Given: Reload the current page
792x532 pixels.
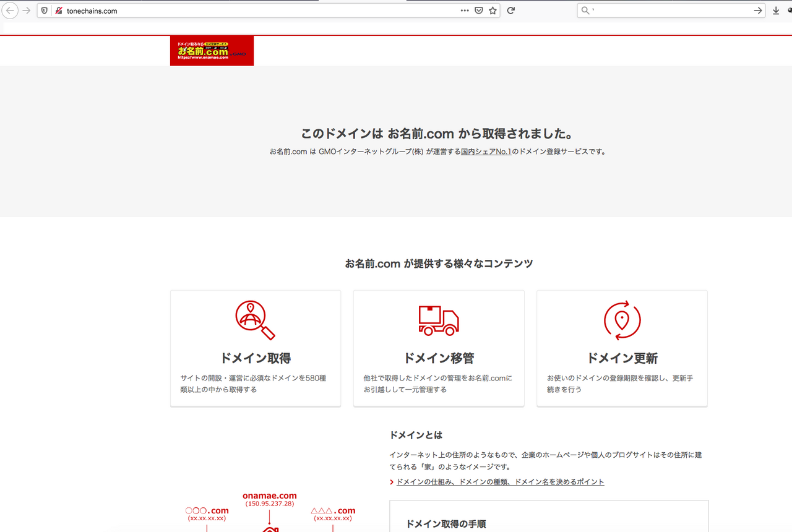Looking at the screenshot, I should pos(511,11).
